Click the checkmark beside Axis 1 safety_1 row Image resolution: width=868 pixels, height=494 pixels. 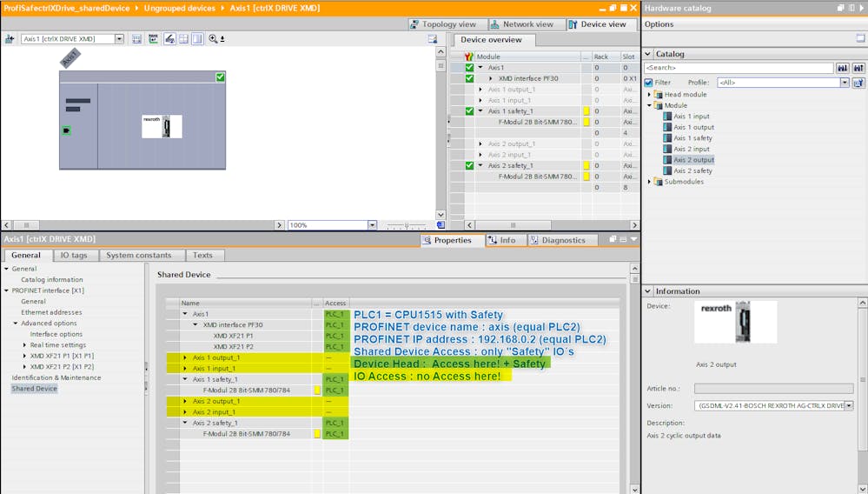pyautogui.click(x=469, y=110)
